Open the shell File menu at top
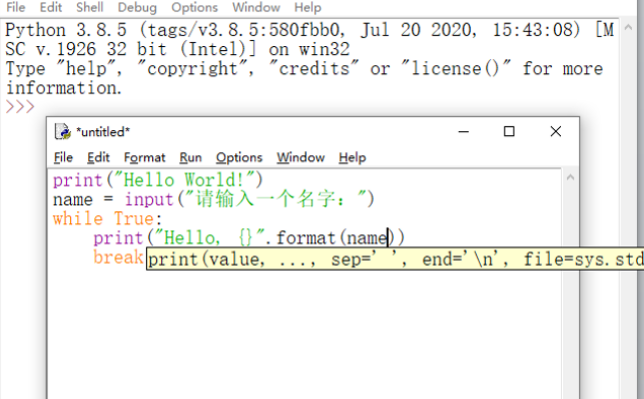Image resolution: width=644 pixels, height=399 pixels. 16,7
